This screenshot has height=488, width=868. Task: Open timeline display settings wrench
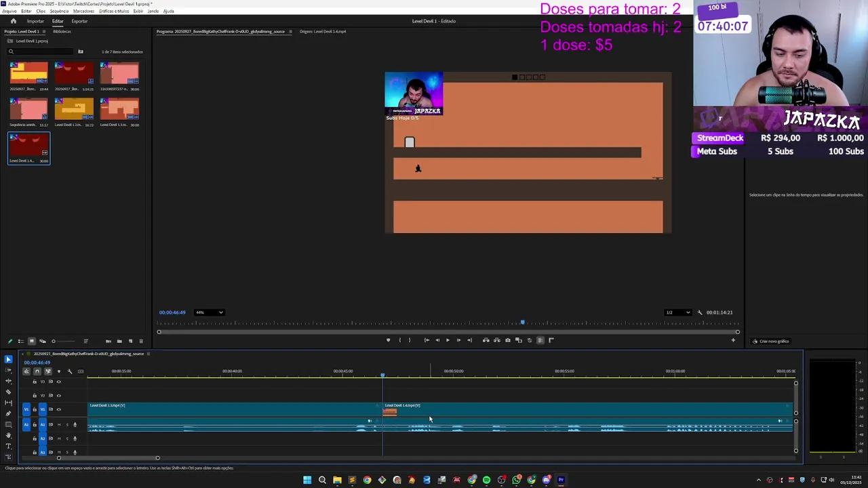coord(69,371)
